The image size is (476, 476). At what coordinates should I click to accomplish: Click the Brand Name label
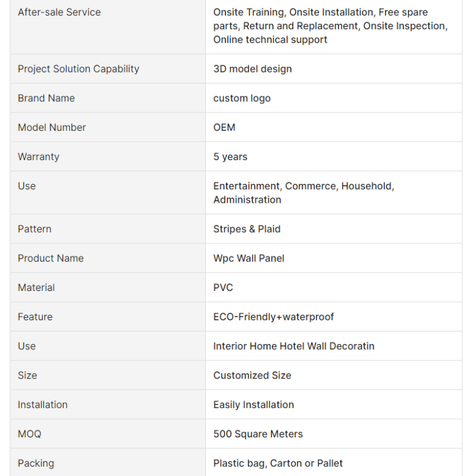[x=46, y=98]
